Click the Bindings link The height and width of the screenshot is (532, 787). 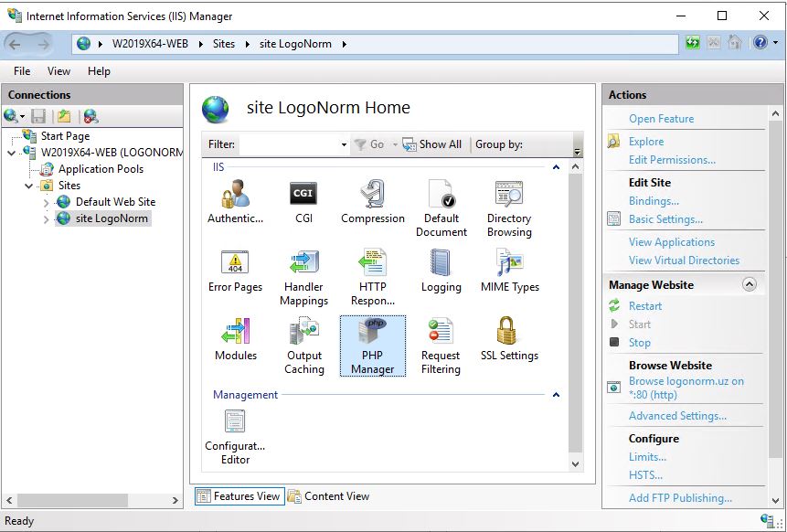point(654,201)
